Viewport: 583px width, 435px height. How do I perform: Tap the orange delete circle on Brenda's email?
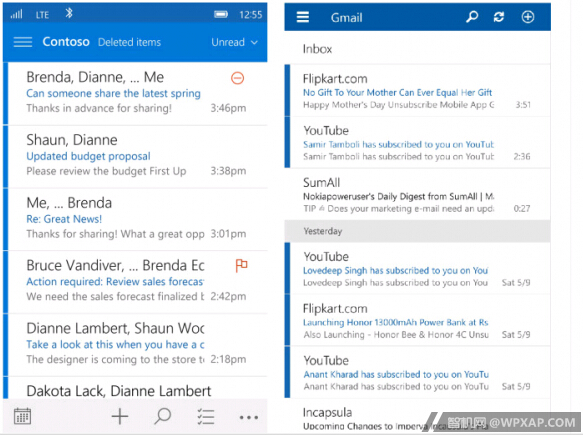(x=238, y=78)
